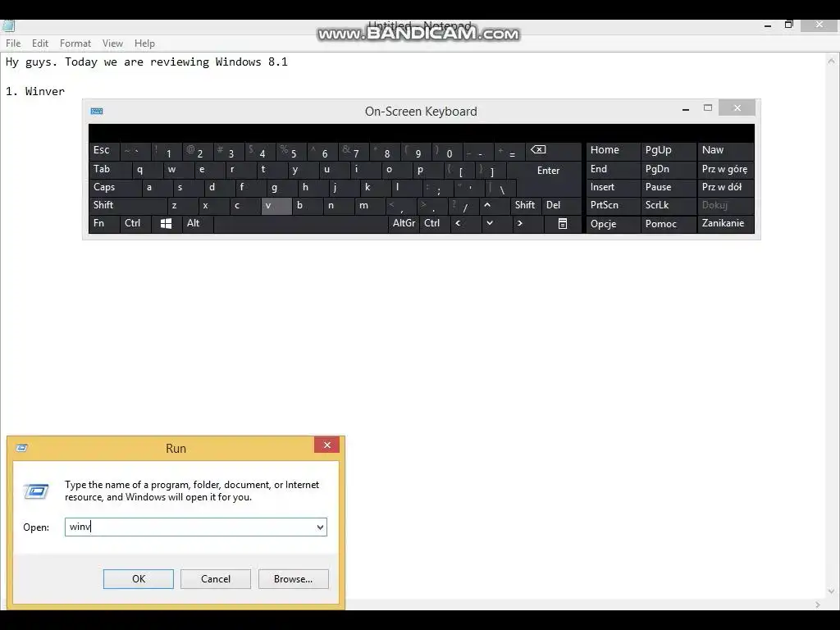Click the Zanikanie key on keyboard
Screen dimensions: 840x630
click(725, 223)
